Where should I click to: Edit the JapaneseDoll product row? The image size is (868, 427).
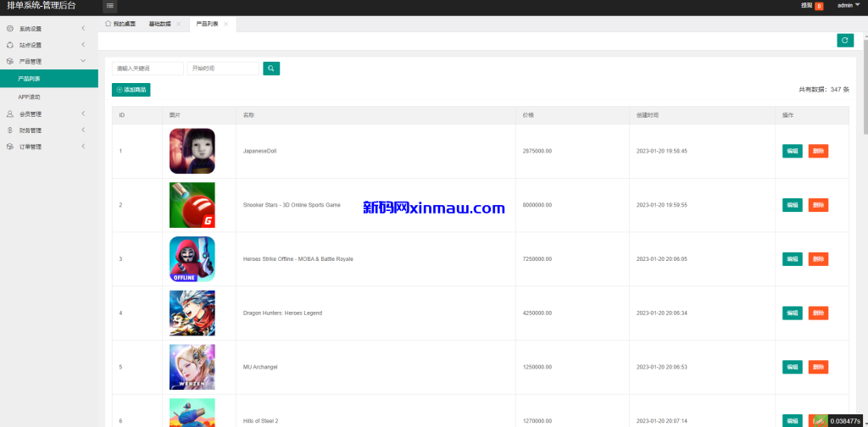pyautogui.click(x=792, y=151)
